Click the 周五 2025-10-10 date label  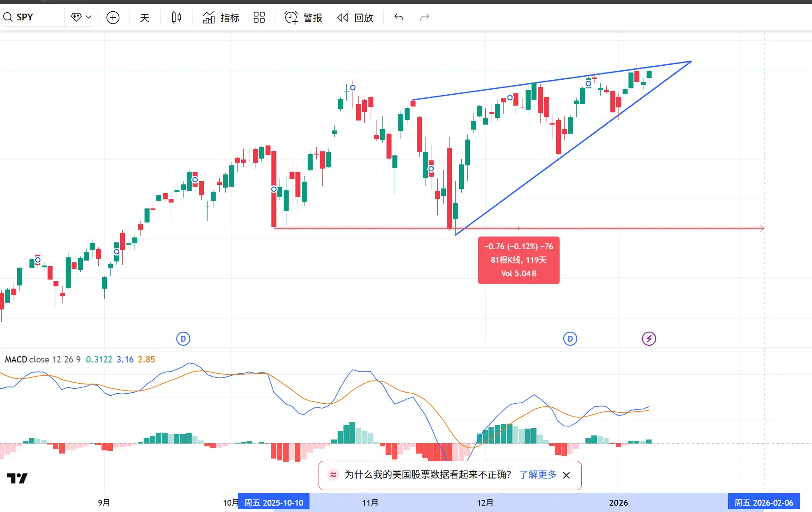pyautogui.click(x=274, y=502)
